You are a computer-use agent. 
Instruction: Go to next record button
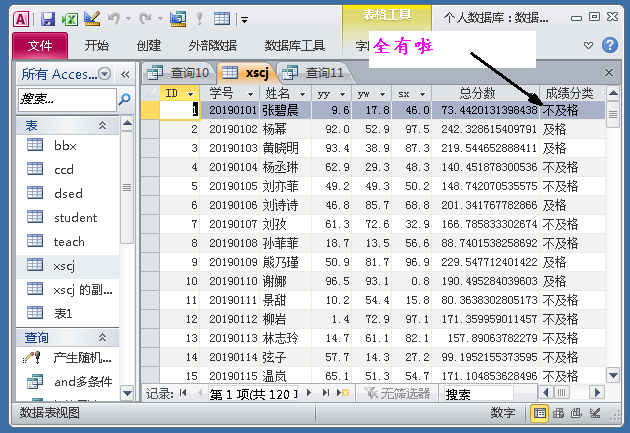coord(309,393)
